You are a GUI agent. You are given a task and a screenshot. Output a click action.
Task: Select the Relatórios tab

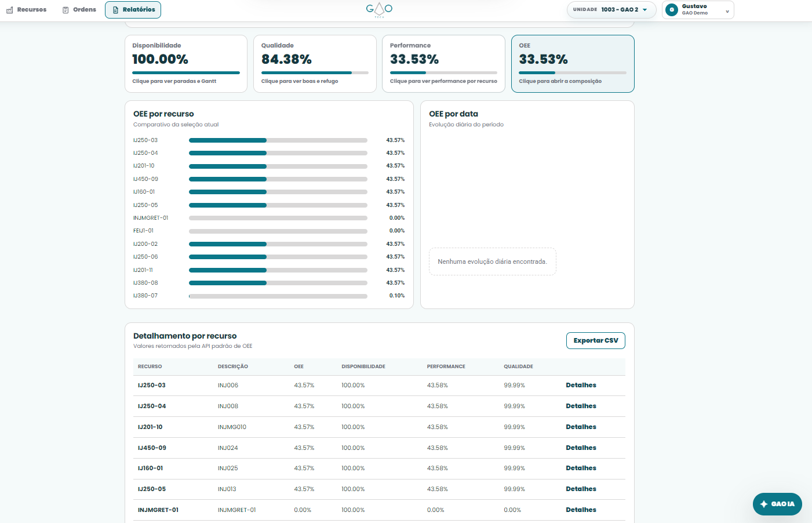tap(133, 10)
